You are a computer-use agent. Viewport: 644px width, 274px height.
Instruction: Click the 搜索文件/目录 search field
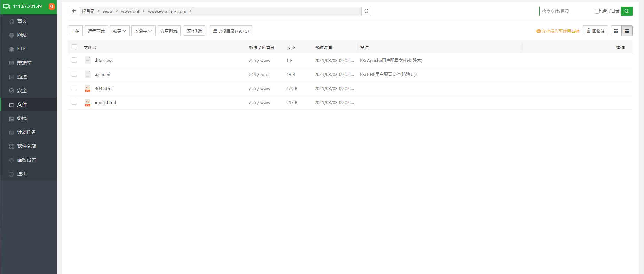[565, 11]
